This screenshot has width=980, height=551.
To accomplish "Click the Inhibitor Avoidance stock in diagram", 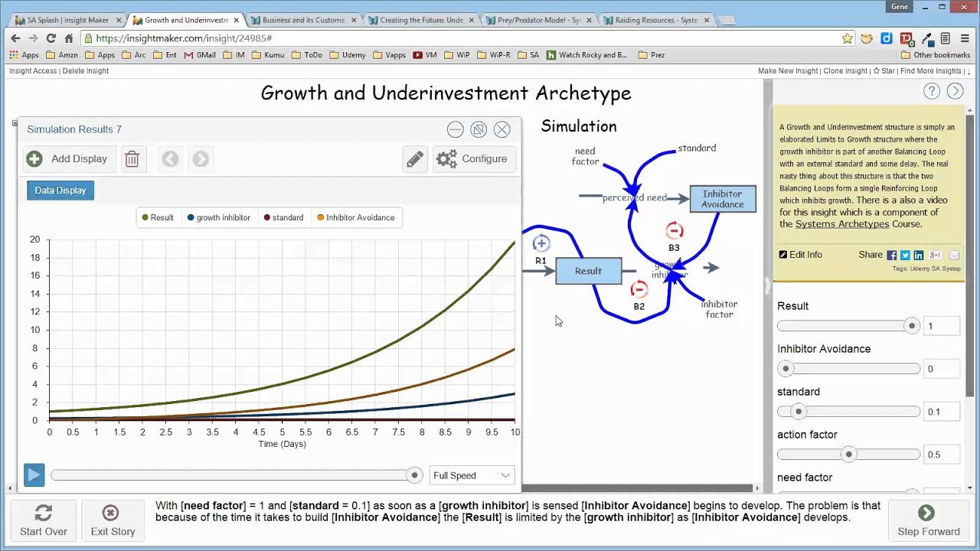I will click(723, 199).
